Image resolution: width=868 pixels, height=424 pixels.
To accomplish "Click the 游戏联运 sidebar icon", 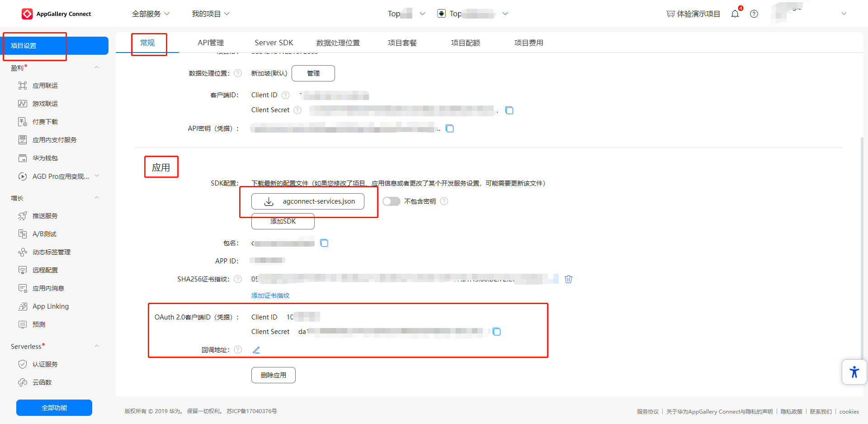I will click(x=23, y=104).
